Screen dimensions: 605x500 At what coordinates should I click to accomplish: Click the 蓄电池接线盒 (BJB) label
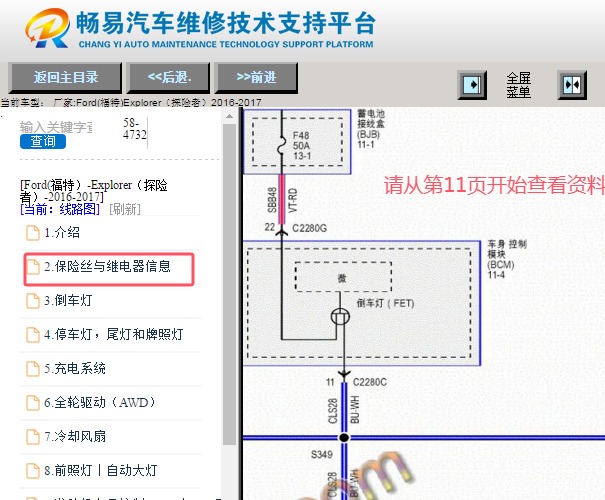[371, 129]
